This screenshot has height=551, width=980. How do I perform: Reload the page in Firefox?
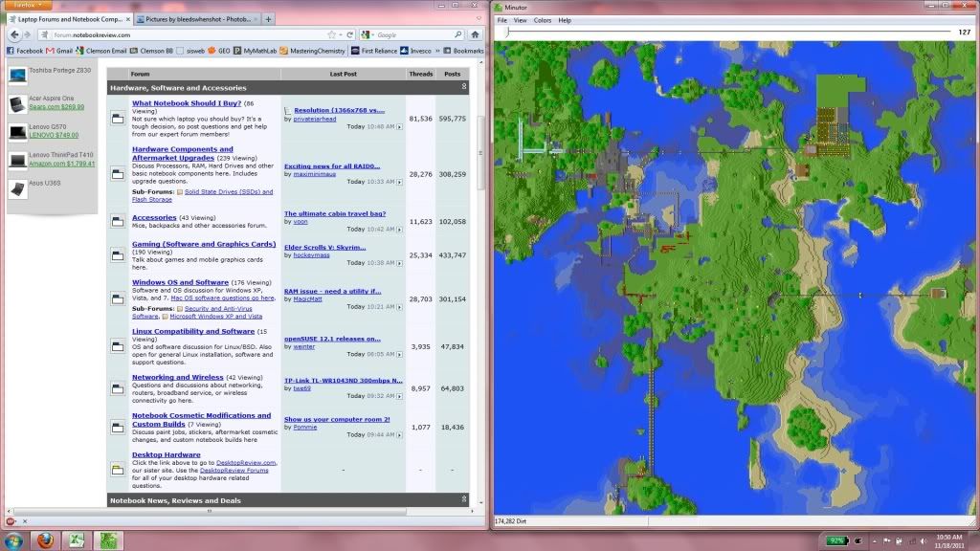tap(350, 35)
